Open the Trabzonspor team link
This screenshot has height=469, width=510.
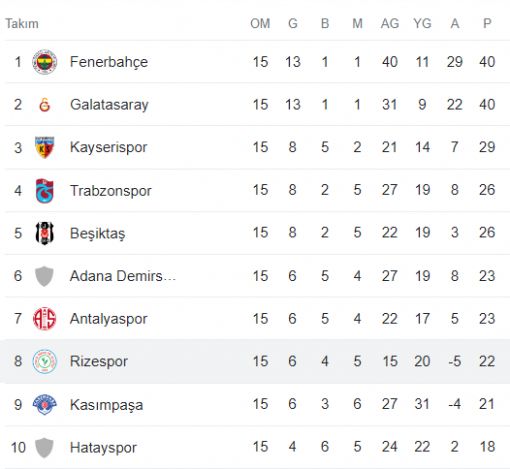111,191
